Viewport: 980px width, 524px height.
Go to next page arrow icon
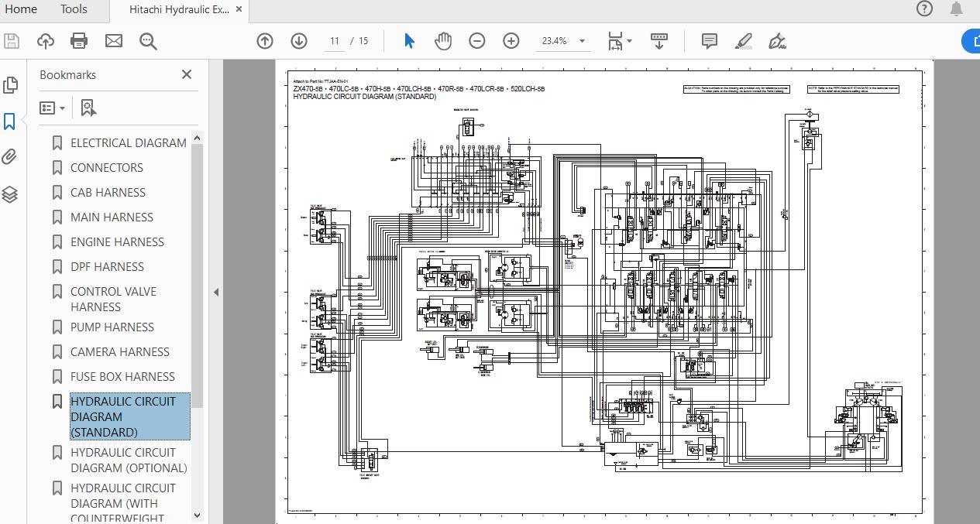299,41
